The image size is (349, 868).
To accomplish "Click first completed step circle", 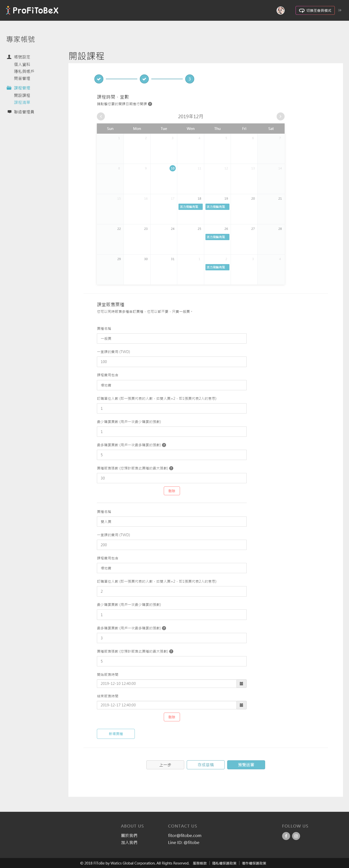I will pyautogui.click(x=99, y=79).
